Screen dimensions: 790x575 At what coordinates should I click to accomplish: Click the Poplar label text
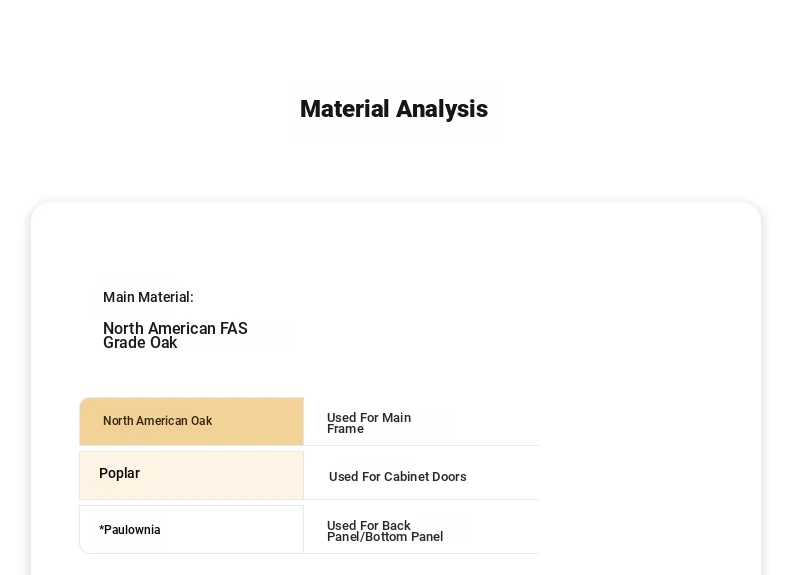coord(119,473)
